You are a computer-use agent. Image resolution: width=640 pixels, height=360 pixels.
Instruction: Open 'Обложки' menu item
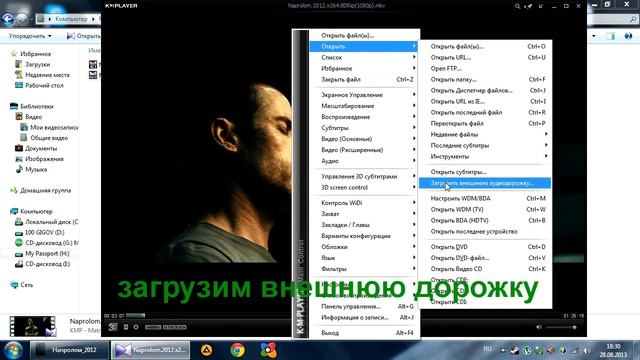tap(364, 247)
